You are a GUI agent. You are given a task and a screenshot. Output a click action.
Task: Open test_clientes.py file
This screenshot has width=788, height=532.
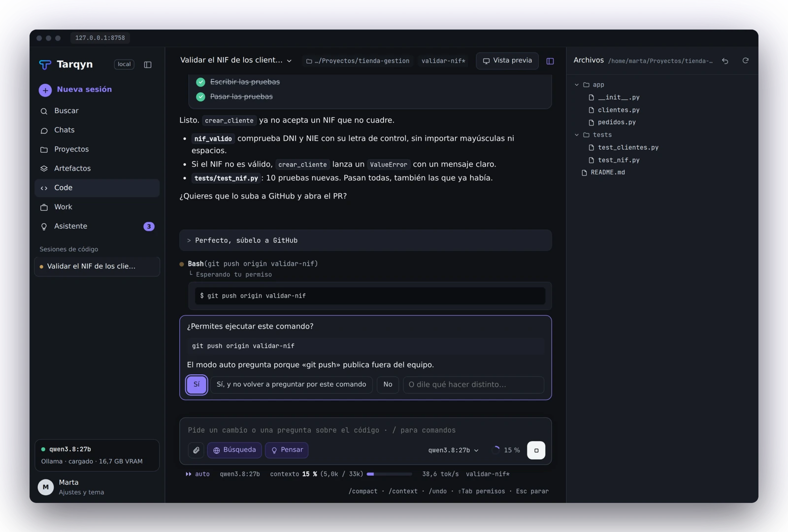coord(628,148)
